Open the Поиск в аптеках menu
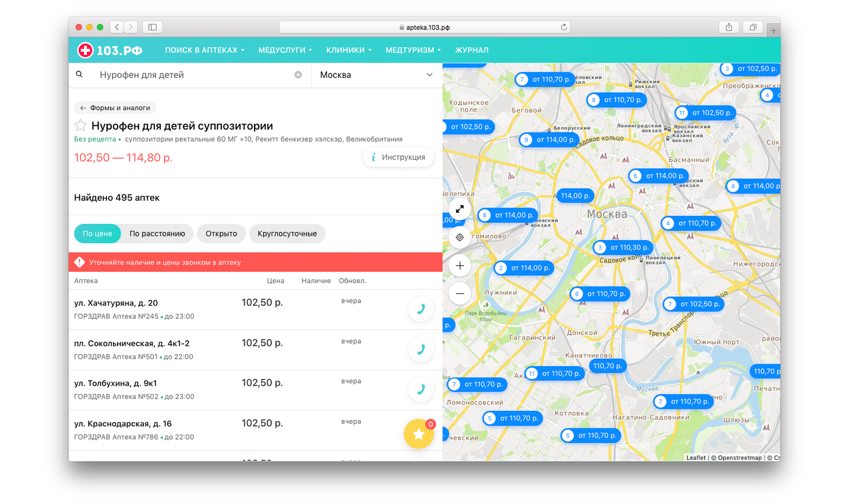The height and width of the screenshot is (504, 849). coord(204,50)
